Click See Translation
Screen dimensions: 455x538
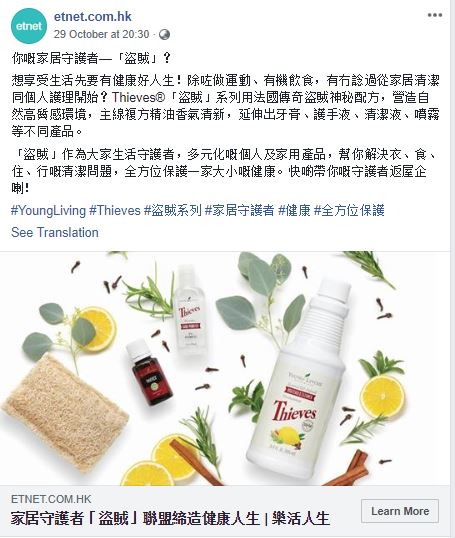pos(55,232)
